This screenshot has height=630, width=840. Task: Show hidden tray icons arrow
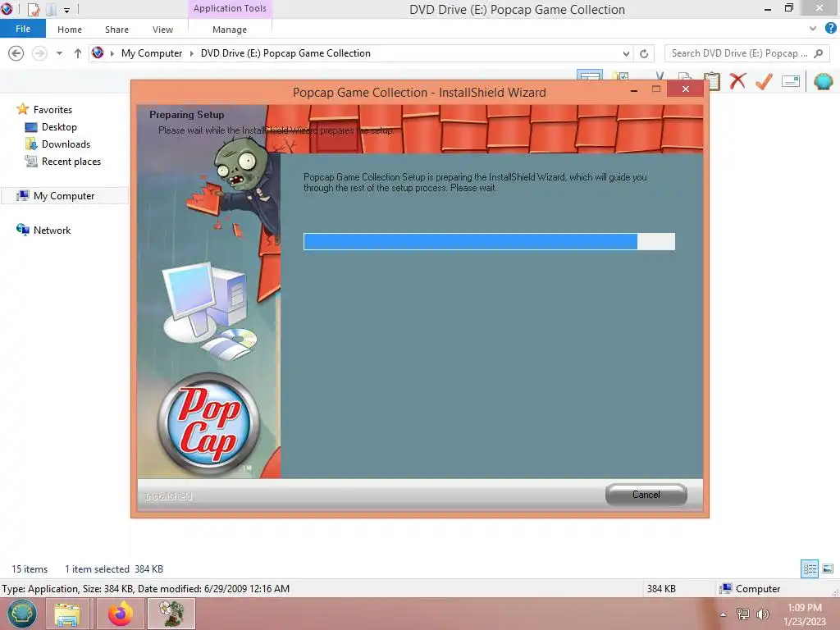(x=723, y=614)
